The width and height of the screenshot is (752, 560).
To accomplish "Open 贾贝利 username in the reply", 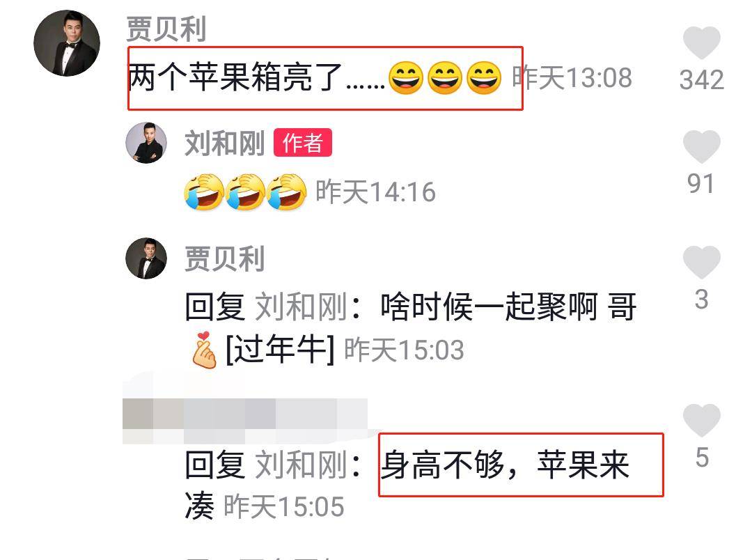I will pyautogui.click(x=224, y=258).
